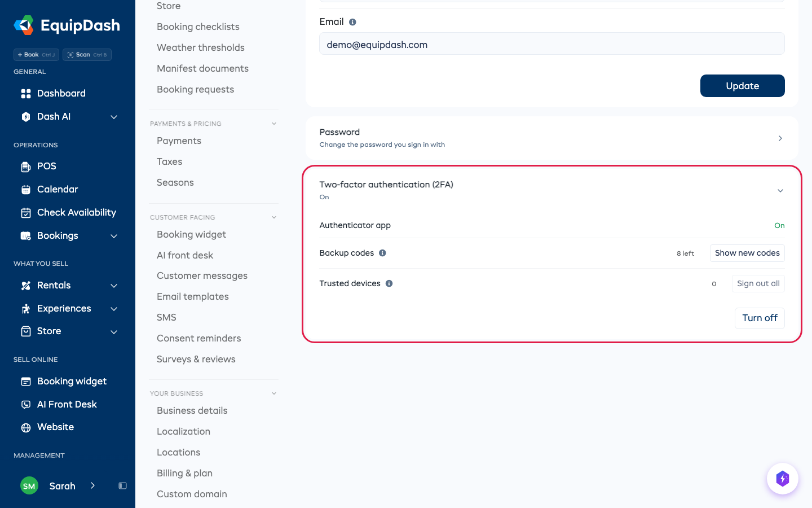Open Weather thresholds settings

coord(201,47)
